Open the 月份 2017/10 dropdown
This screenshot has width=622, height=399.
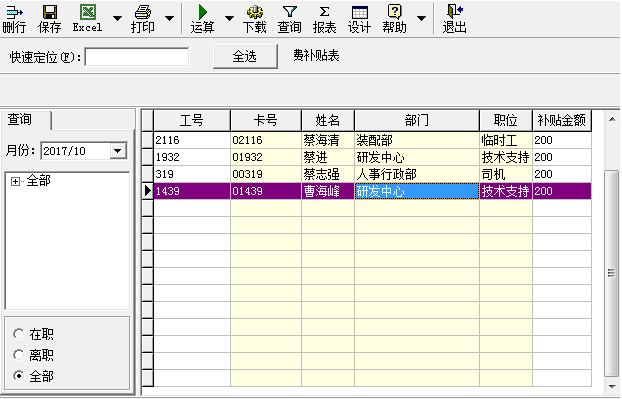[118, 151]
